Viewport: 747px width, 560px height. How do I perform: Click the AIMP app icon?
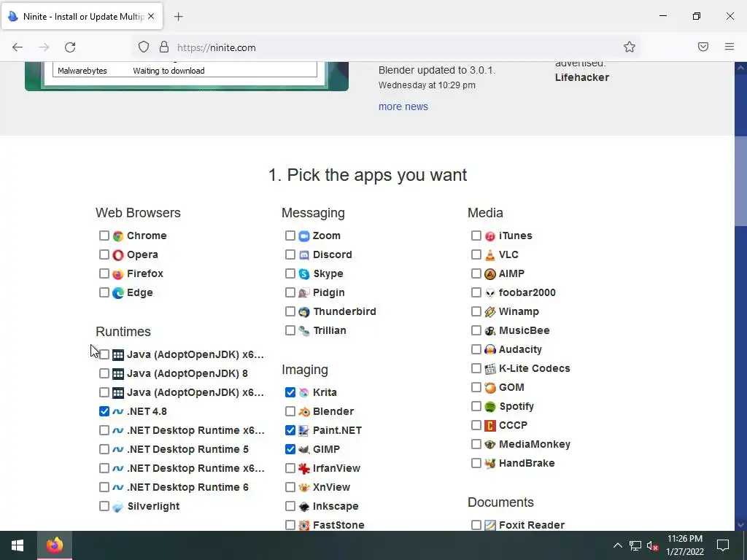489,274
